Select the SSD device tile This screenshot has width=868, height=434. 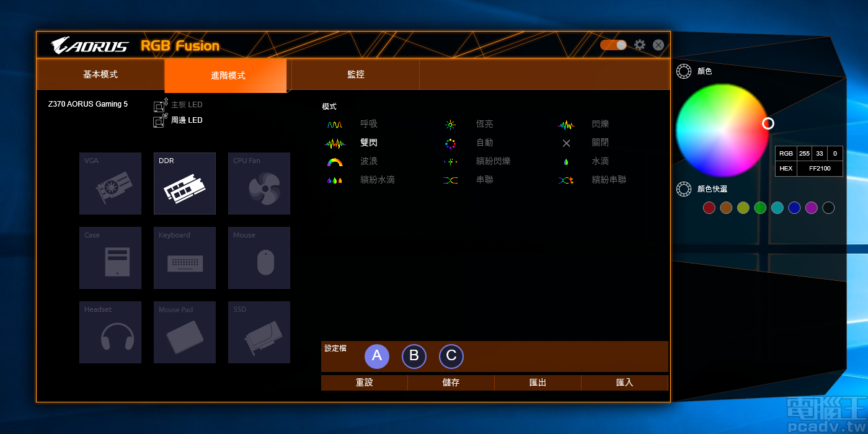click(259, 332)
